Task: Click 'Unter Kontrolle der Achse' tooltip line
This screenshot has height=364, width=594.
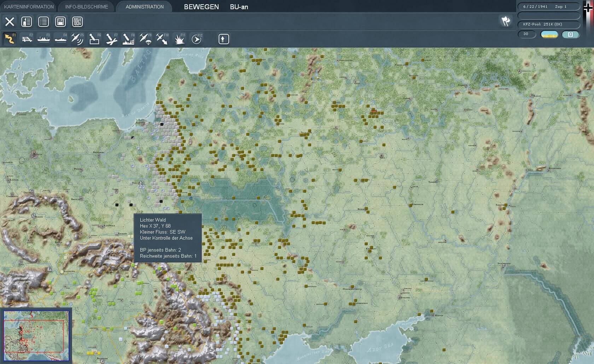Action: tap(166, 238)
